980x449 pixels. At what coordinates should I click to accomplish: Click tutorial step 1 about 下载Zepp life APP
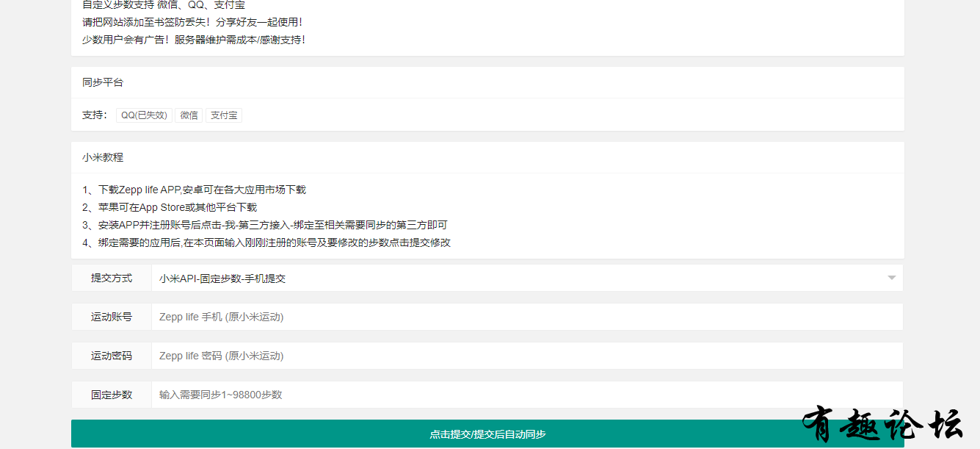194,190
